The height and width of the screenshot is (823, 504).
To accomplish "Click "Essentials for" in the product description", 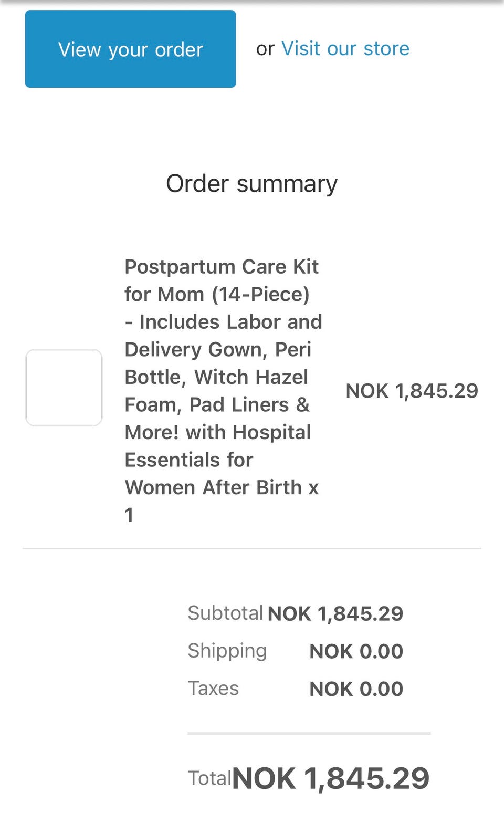I will [189, 460].
